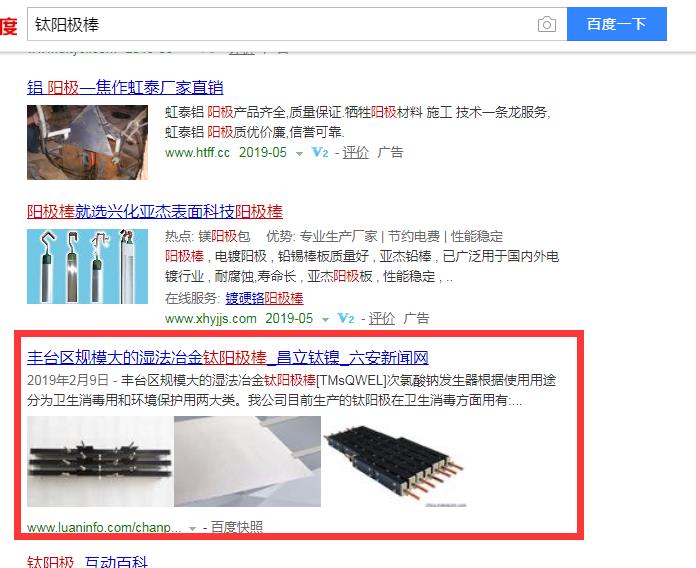Expand dropdown arrow next to www.htff.cc
696x568 pixels.
tap(299, 154)
